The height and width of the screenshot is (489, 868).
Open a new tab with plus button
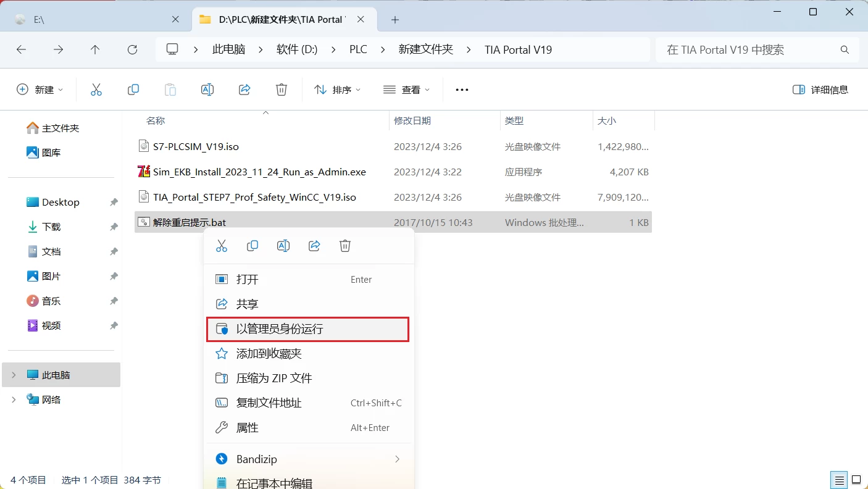click(x=395, y=20)
